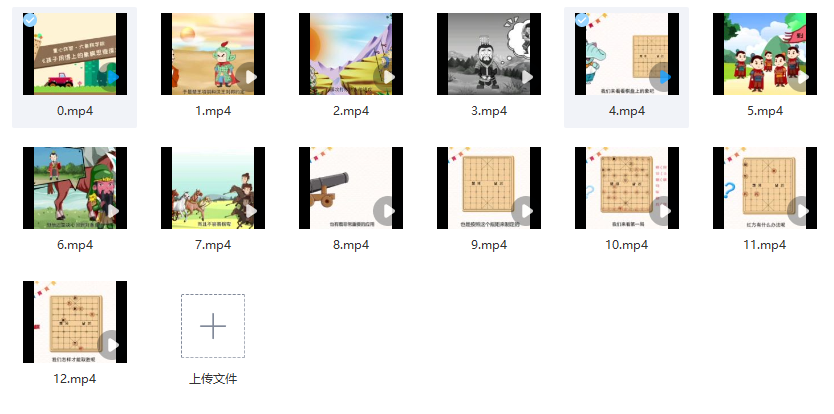834x414 pixels.
Task: Click the 11.mp4 file name
Action: coord(765,245)
